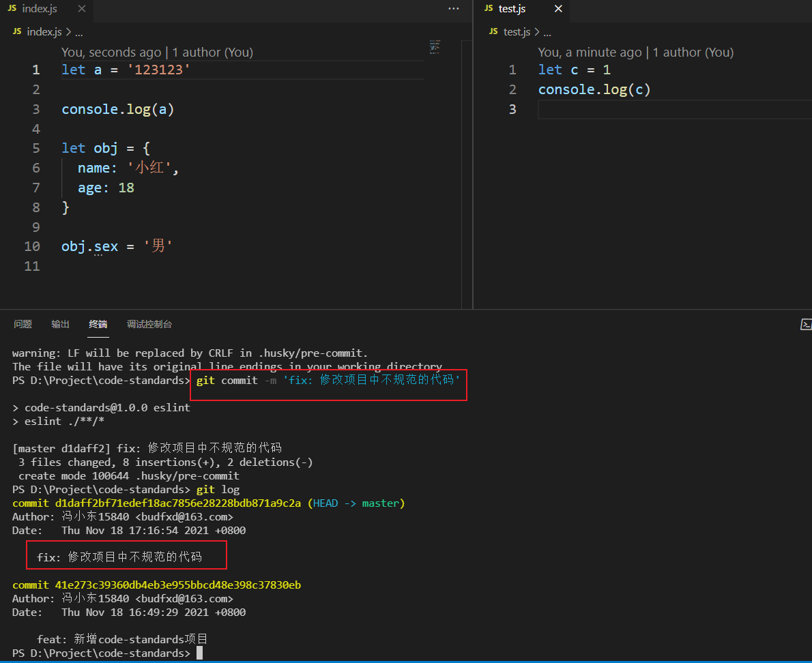Click 'create mode 100644 .husky/pre-commit' line
The image size is (812, 663).
click(129, 475)
